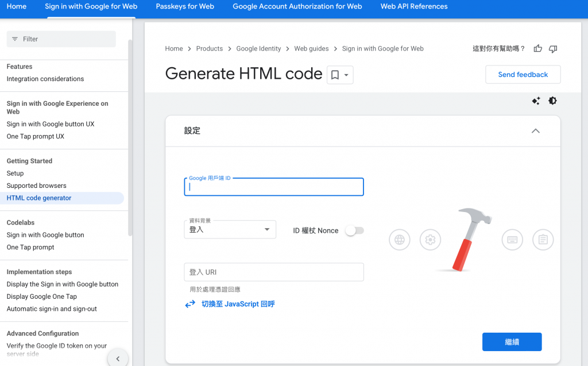
Task: Click the thumbs up helpful icon
Action: click(537, 48)
